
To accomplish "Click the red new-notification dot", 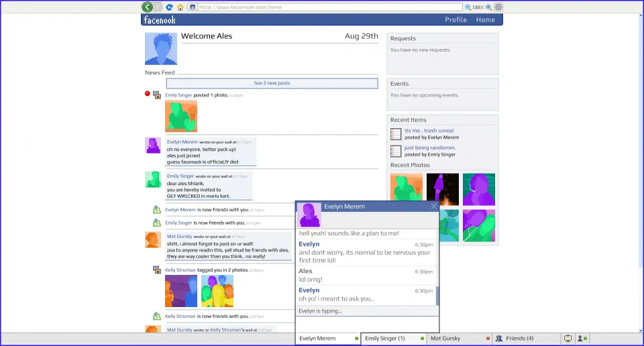I will click(x=148, y=94).
